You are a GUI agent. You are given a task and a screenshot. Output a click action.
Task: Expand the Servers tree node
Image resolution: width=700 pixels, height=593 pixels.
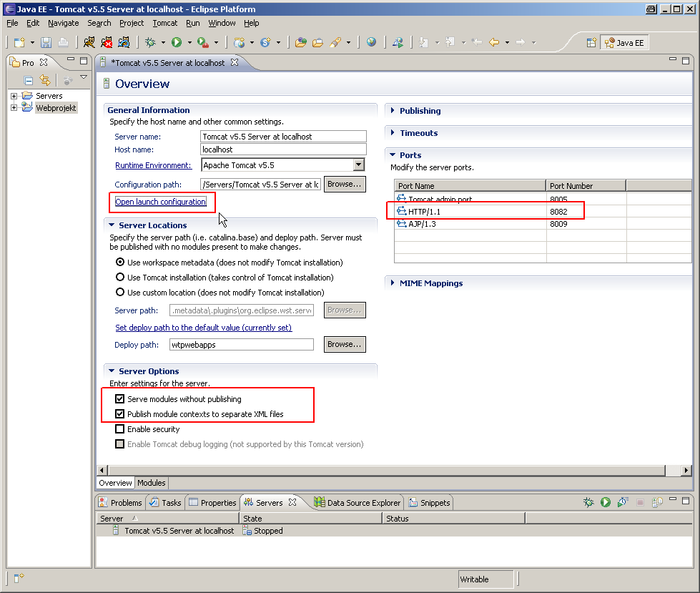[14, 96]
